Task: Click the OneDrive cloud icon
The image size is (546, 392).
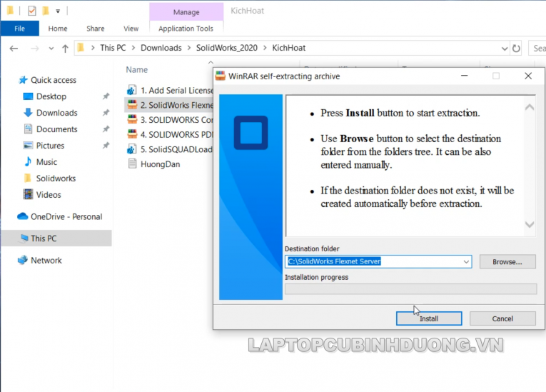Action: pos(23,216)
